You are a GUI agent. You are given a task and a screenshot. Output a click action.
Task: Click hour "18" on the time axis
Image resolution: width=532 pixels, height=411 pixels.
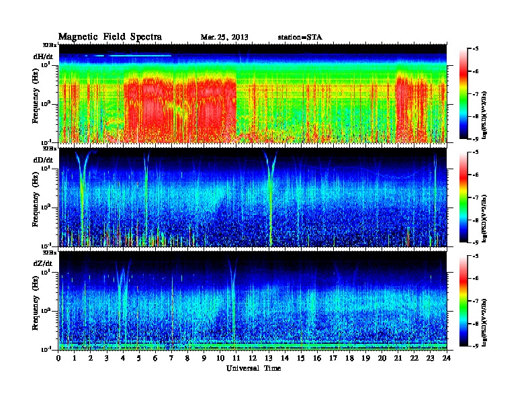click(x=349, y=358)
